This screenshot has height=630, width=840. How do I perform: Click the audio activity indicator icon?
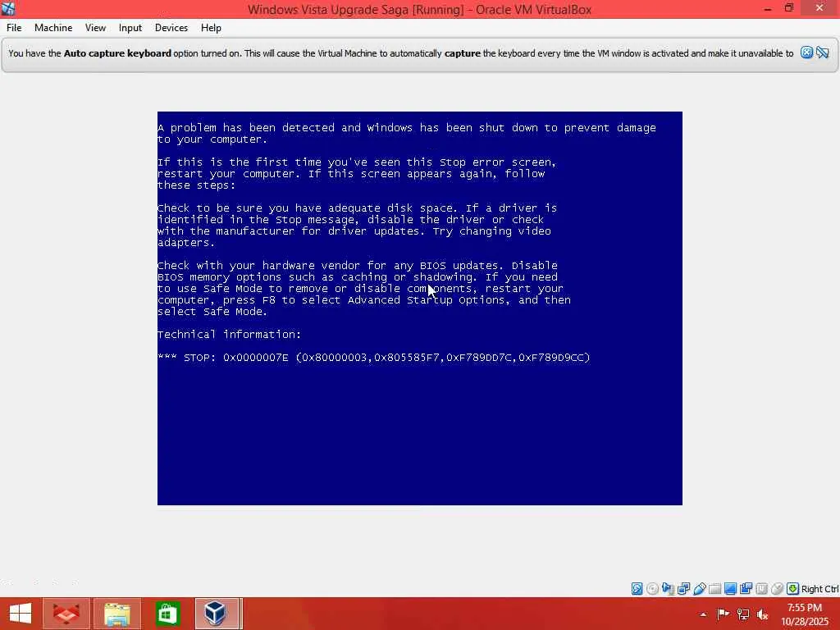(x=668, y=589)
